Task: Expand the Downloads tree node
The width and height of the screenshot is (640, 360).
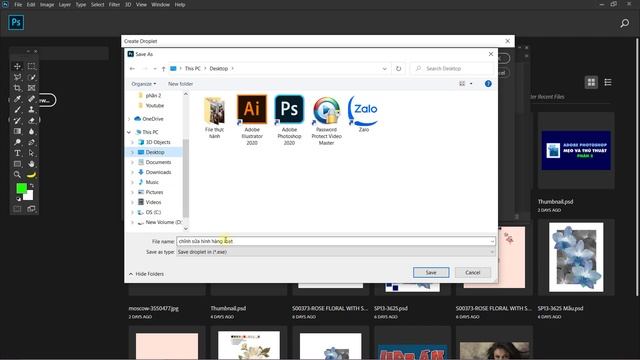Action: (x=132, y=172)
